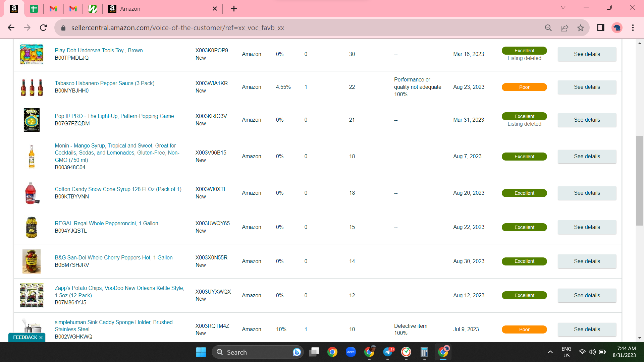Open the green plus pinned tab

34,9
